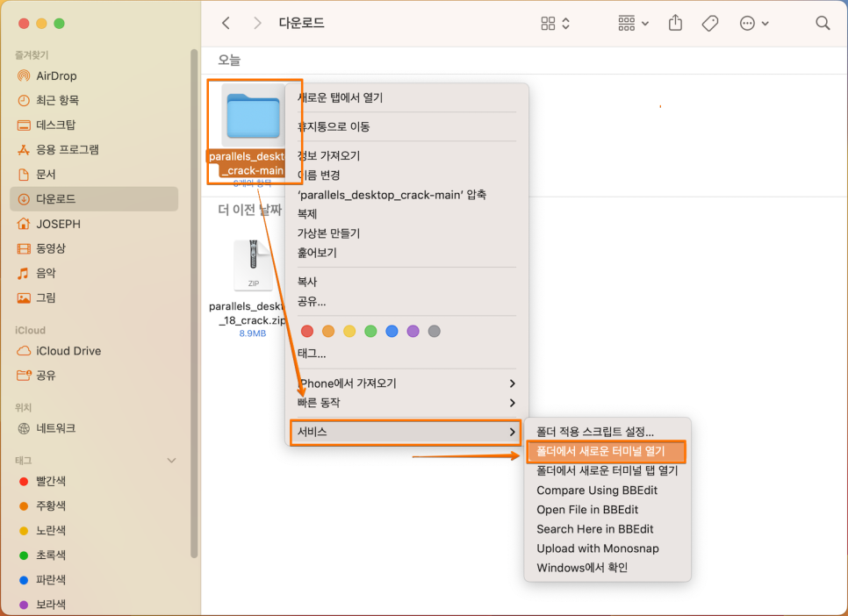Go forward with the right chevron button

click(257, 24)
